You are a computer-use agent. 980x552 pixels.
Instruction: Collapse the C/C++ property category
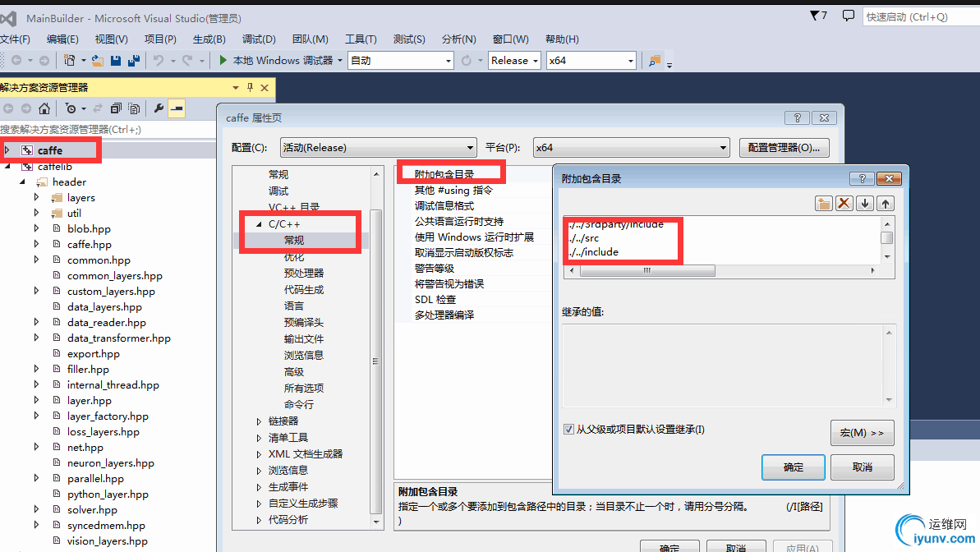(x=259, y=223)
